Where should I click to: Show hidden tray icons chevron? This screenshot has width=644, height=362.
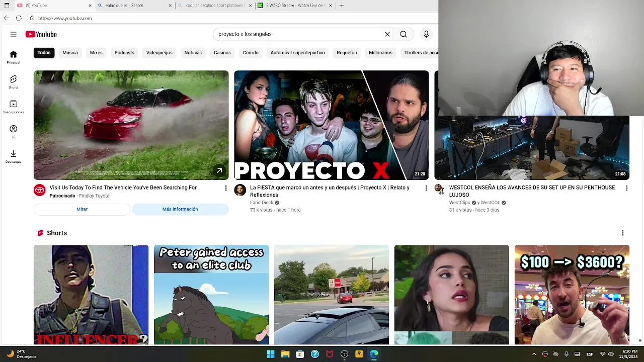tap(534, 354)
